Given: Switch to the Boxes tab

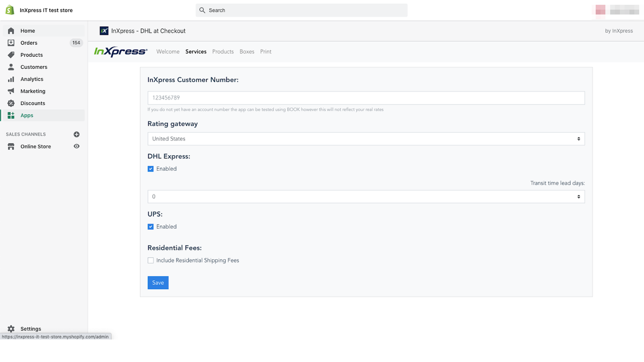Looking at the screenshot, I should click(x=247, y=51).
